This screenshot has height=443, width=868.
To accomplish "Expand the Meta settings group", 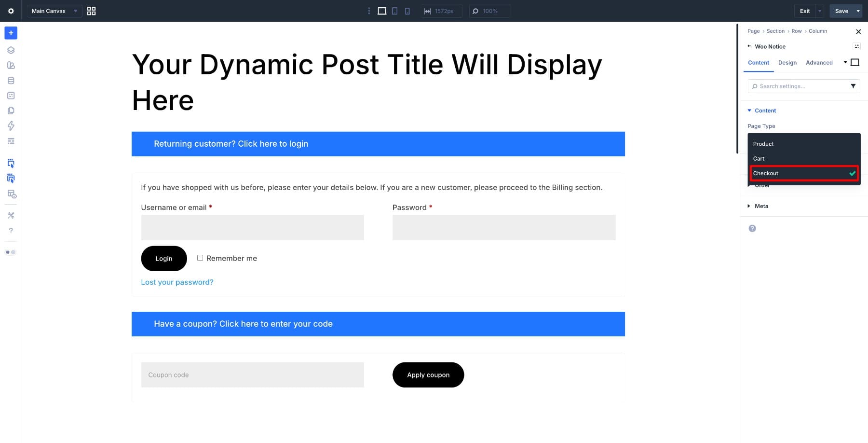I will tap(761, 206).
